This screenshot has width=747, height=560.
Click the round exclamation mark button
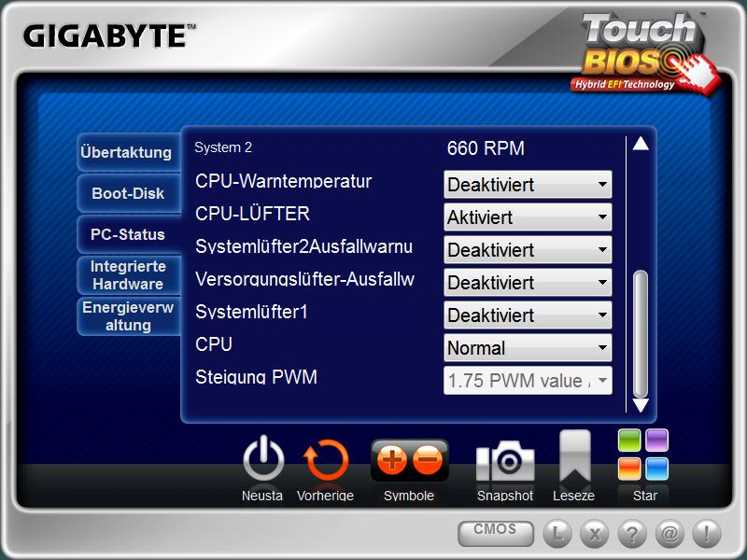coord(707,533)
